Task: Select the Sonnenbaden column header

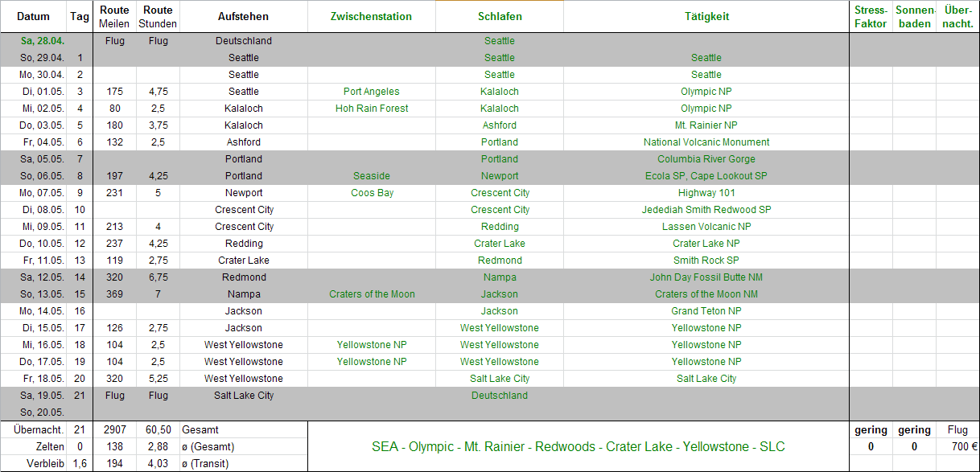Action: pos(914,16)
